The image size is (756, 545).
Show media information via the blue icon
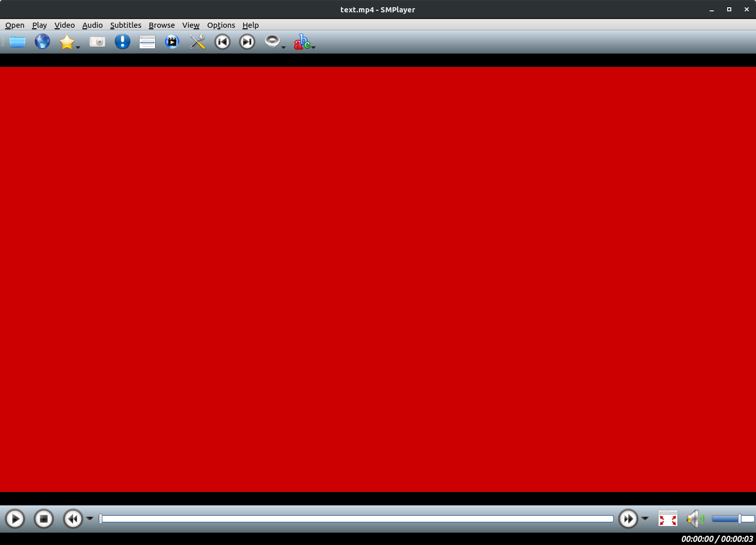(x=122, y=42)
